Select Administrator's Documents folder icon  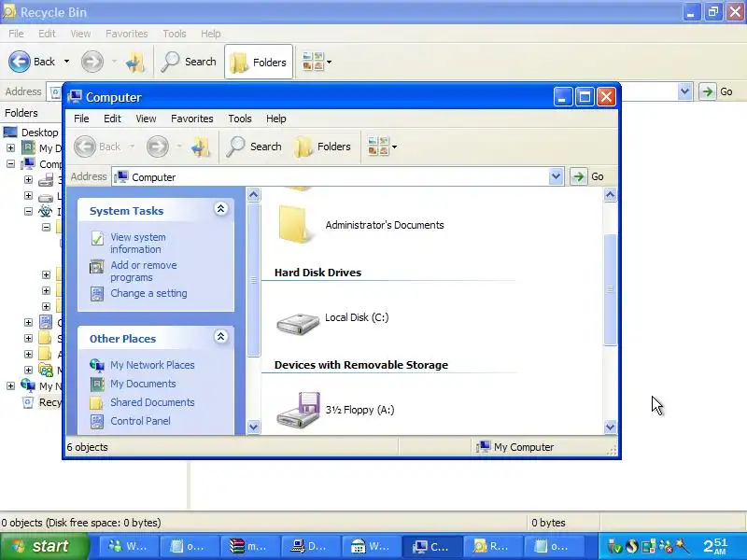click(296, 225)
